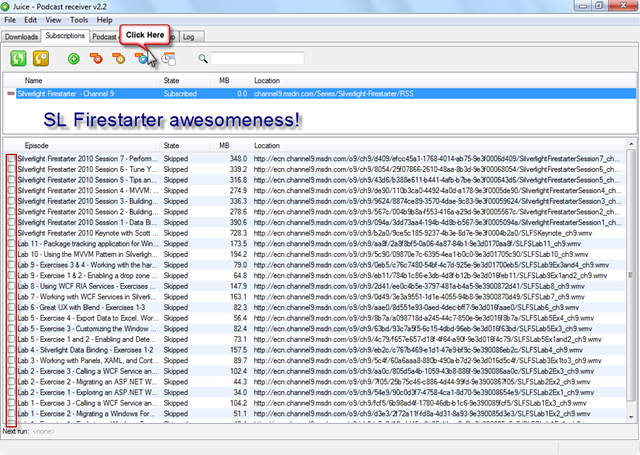Click the channel9.msdn.com/Series/Silverlight-Firestarter/RSS location
The height and width of the screenshot is (455, 640).
(333, 93)
